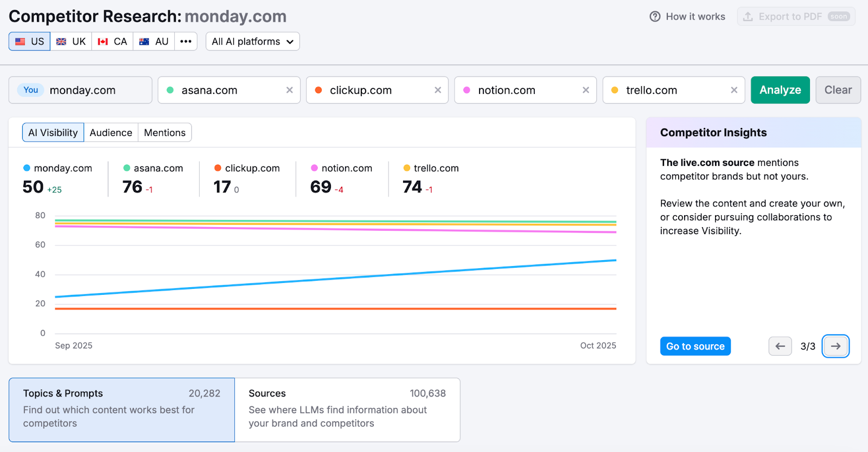Open the All AI platforms dropdown
Screen dimensions: 868x452
[252, 41]
